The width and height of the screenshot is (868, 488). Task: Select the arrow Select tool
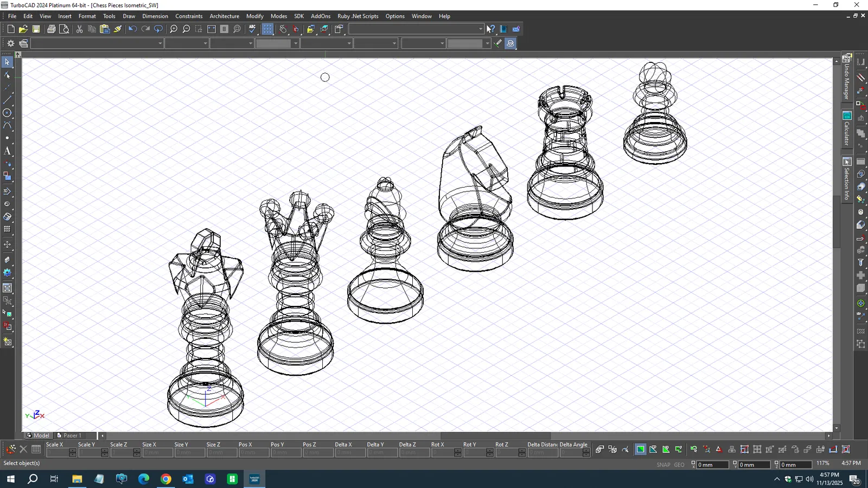[x=7, y=62]
